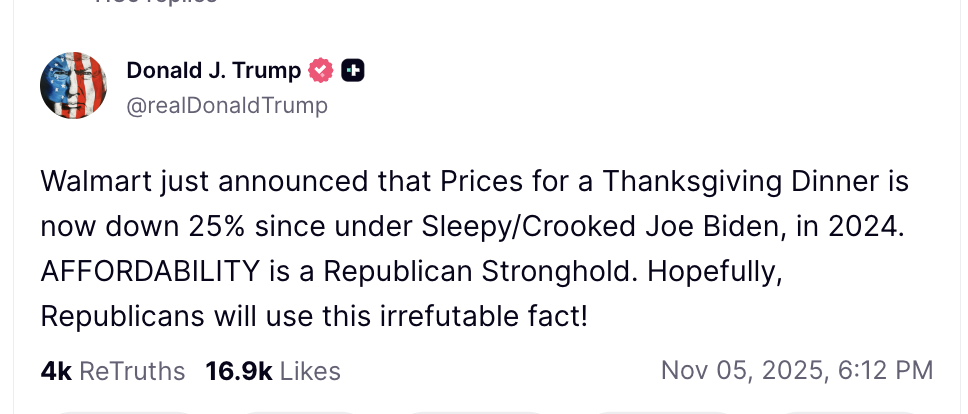View the 16.9k Likes list
Viewport: 968px width, 414px height.
point(273,371)
